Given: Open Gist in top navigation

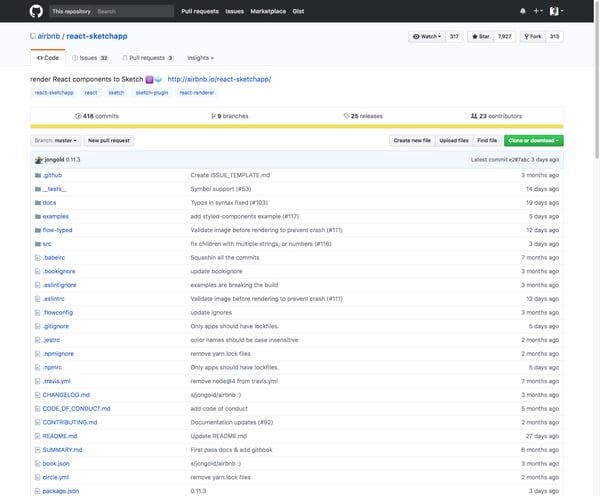Looking at the screenshot, I should (298, 11).
